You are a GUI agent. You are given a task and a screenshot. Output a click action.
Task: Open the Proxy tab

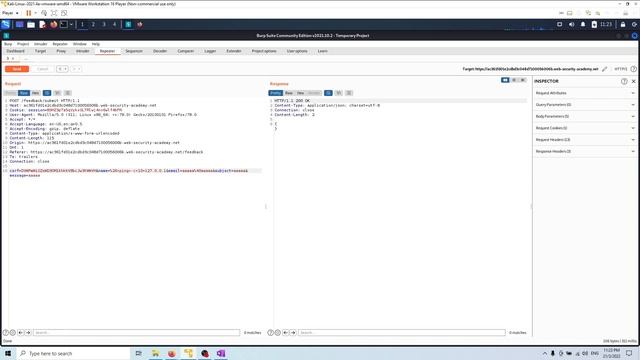61,51
